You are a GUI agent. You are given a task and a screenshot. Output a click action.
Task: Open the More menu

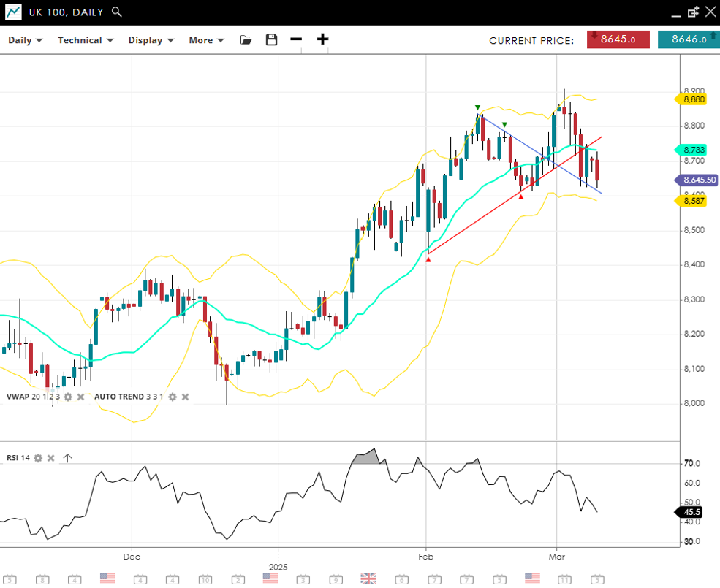tap(205, 40)
